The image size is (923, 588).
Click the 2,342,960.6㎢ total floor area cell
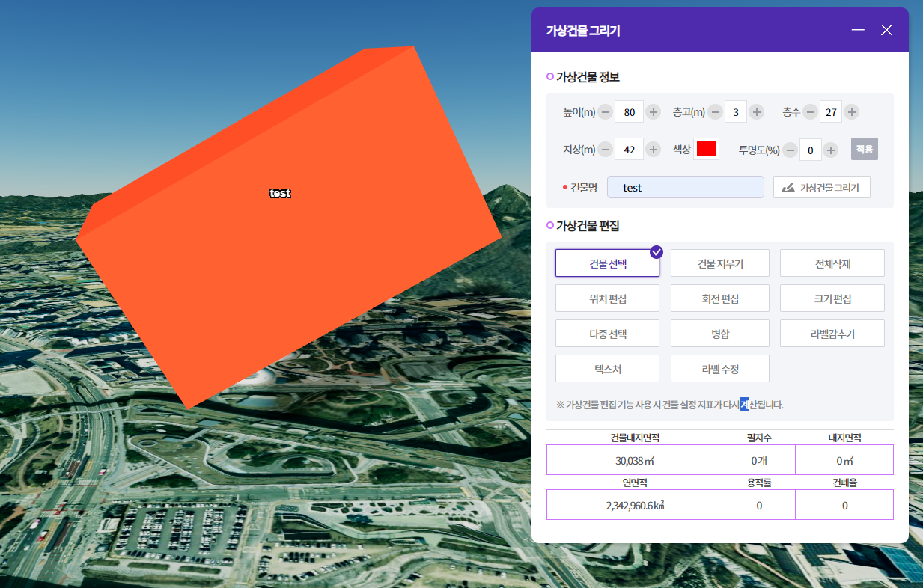click(634, 505)
